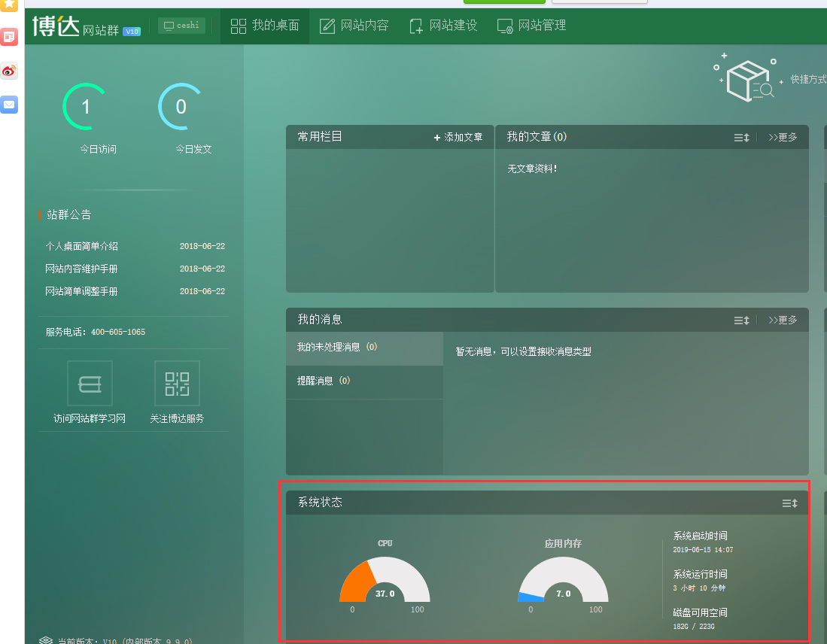Open the 我的桌面 tab
The height and width of the screenshot is (644, 827).
click(265, 26)
